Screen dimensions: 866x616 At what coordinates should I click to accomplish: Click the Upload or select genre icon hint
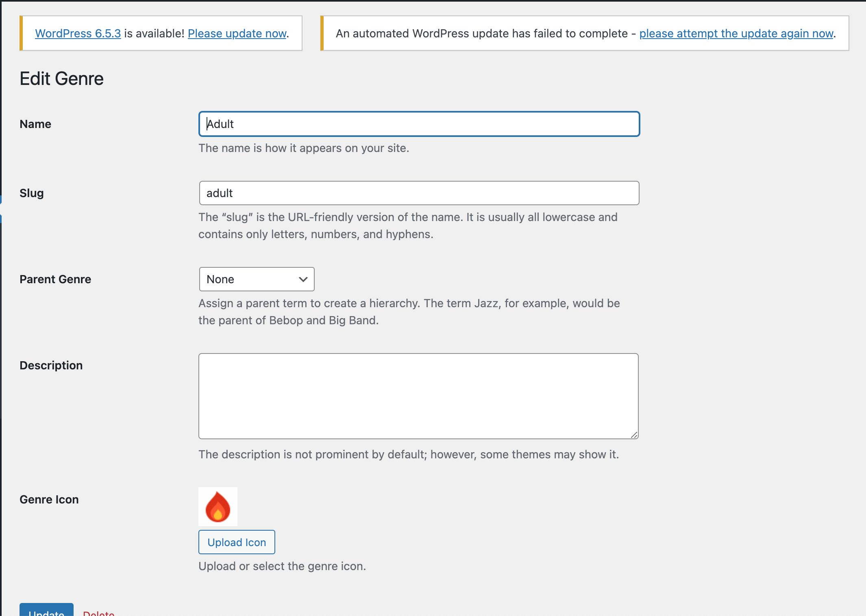[282, 566]
